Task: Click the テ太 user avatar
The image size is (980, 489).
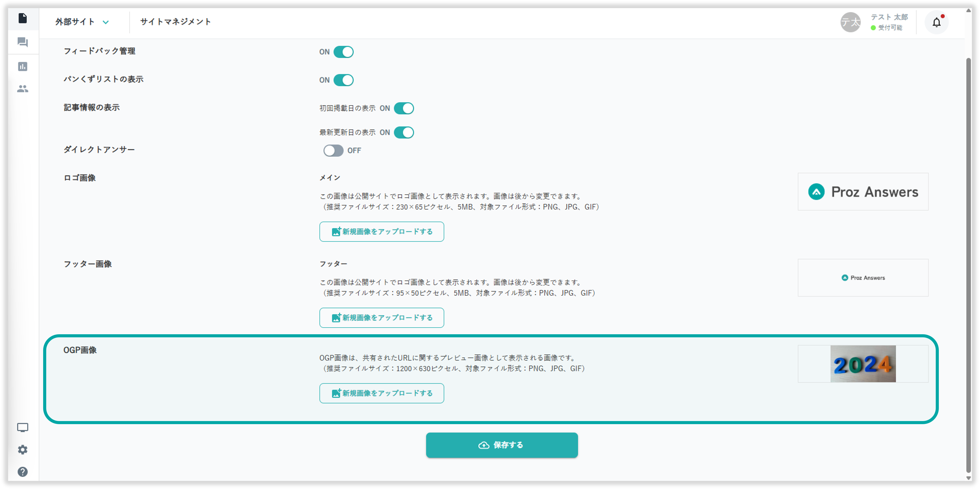Action: click(x=850, y=22)
